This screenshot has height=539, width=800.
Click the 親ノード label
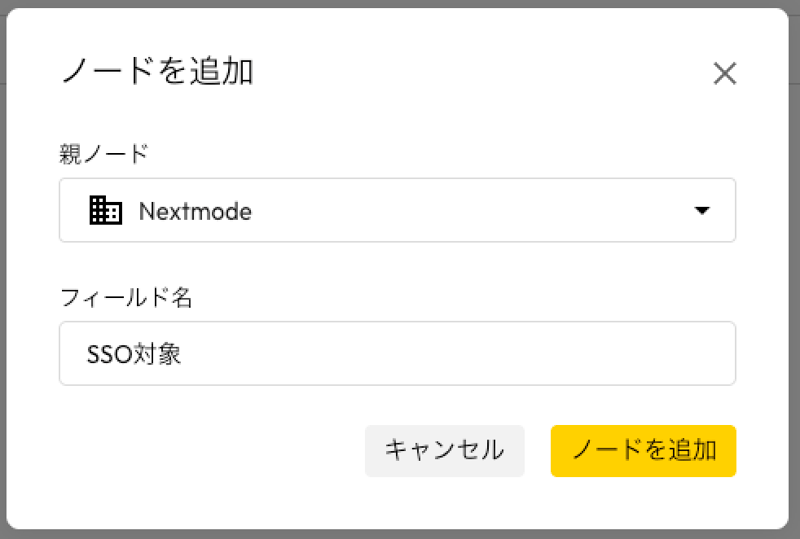coord(104,153)
